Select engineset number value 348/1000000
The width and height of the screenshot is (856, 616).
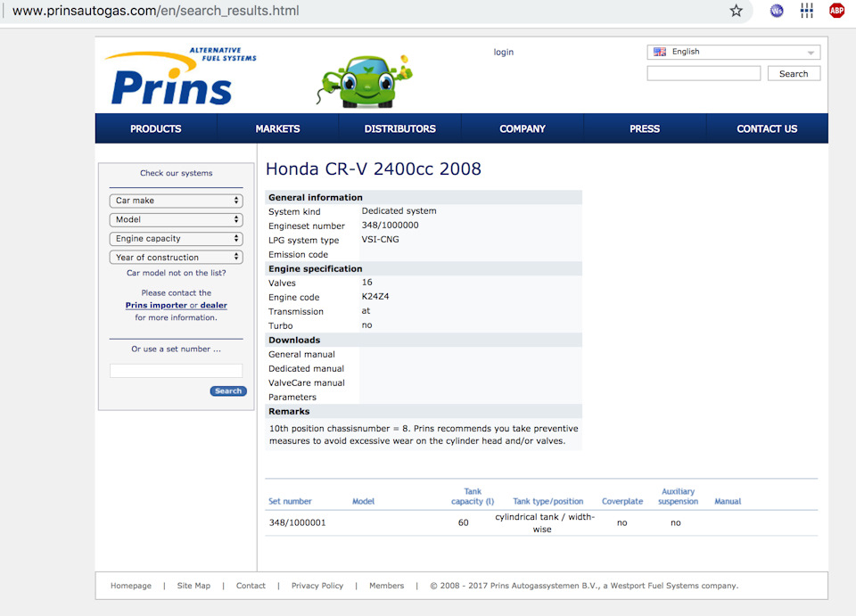[390, 226]
